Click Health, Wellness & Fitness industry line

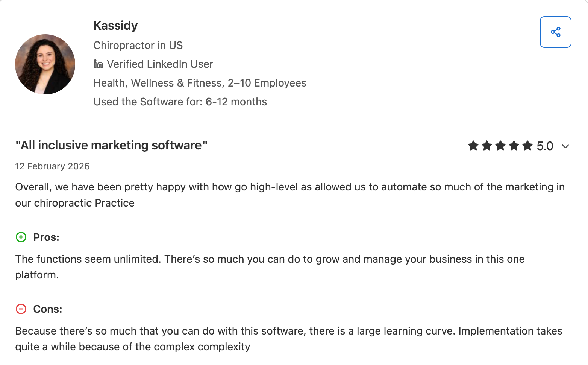[200, 83]
